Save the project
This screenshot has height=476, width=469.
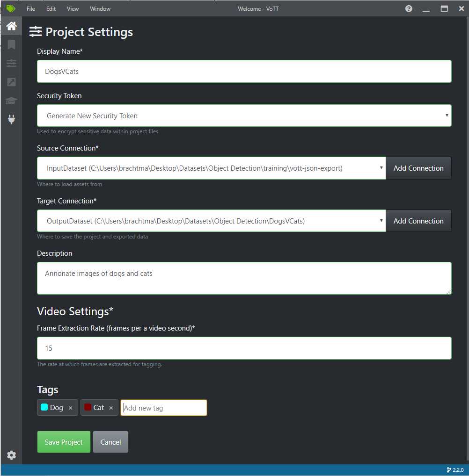64,442
